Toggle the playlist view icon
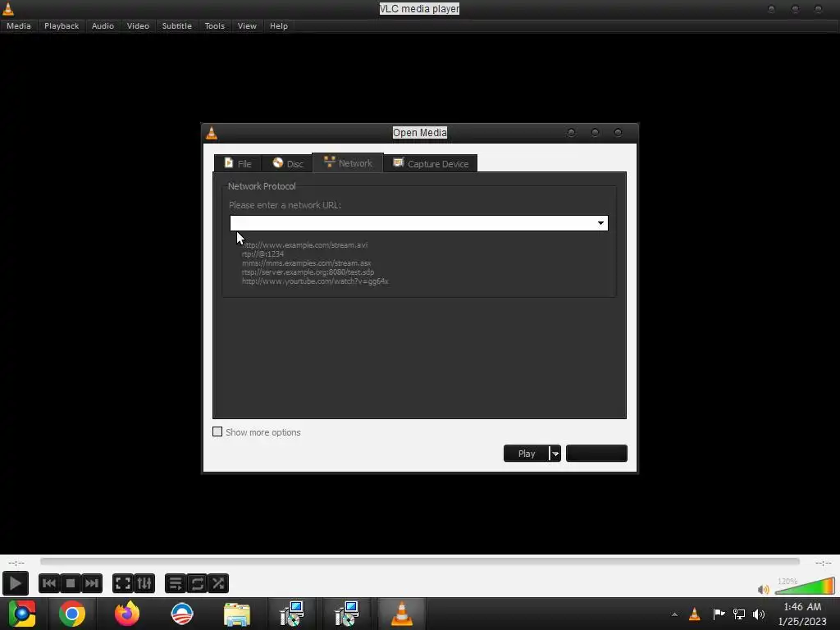This screenshot has height=630, width=840. pos(176,583)
